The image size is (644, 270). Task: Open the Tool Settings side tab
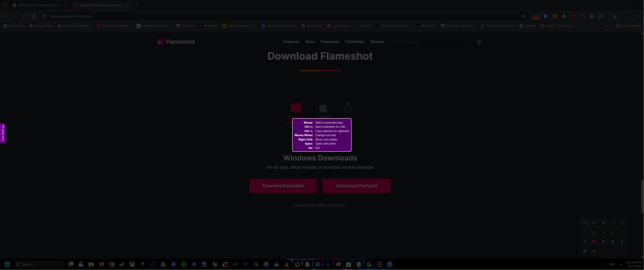click(3, 133)
